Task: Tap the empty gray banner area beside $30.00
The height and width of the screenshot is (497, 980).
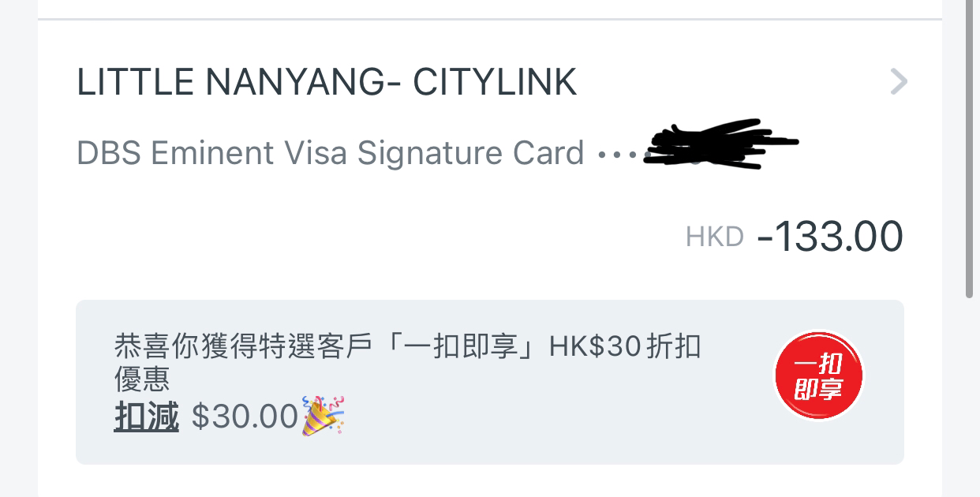Action: pos(552,417)
